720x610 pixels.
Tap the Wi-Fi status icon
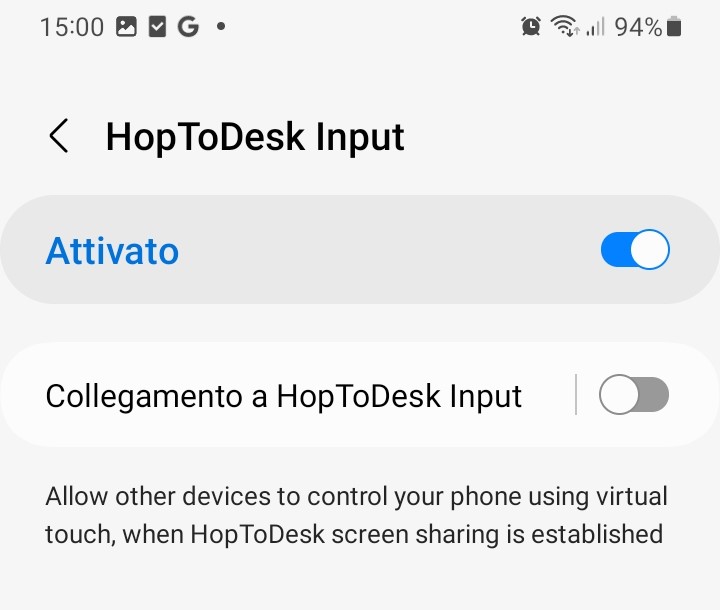tap(564, 26)
